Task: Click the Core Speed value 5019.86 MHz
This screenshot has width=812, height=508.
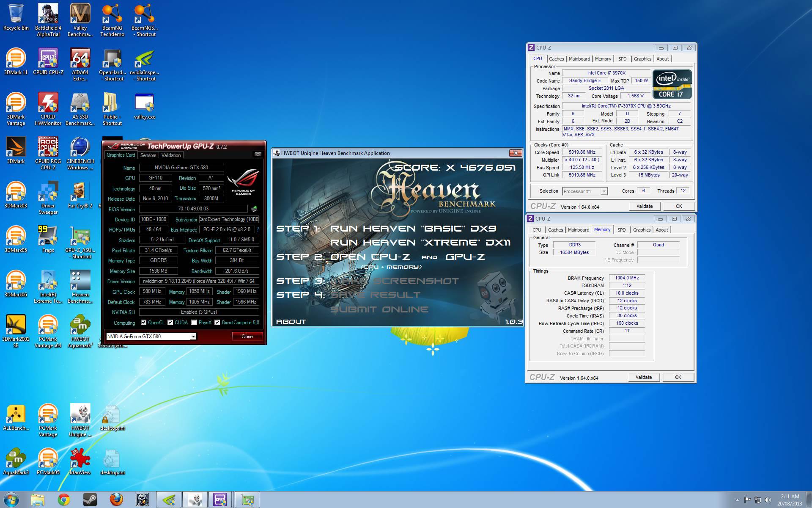Action: [x=582, y=152]
